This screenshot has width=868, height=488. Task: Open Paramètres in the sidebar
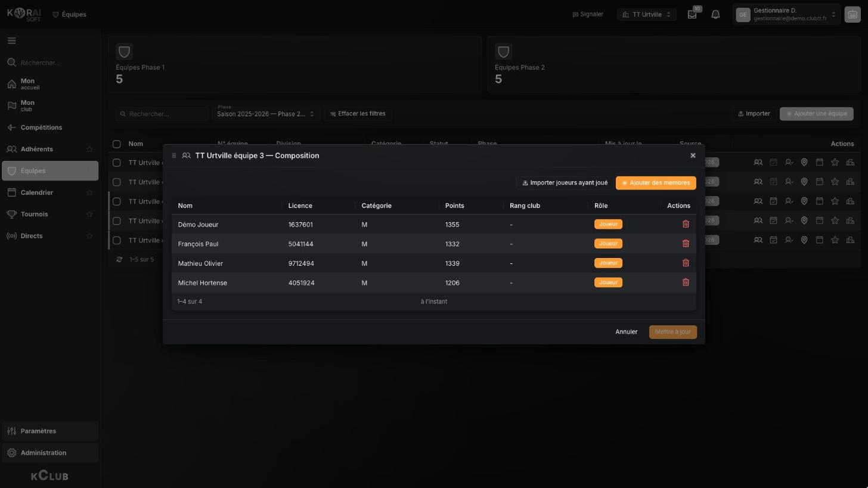pos(50,431)
